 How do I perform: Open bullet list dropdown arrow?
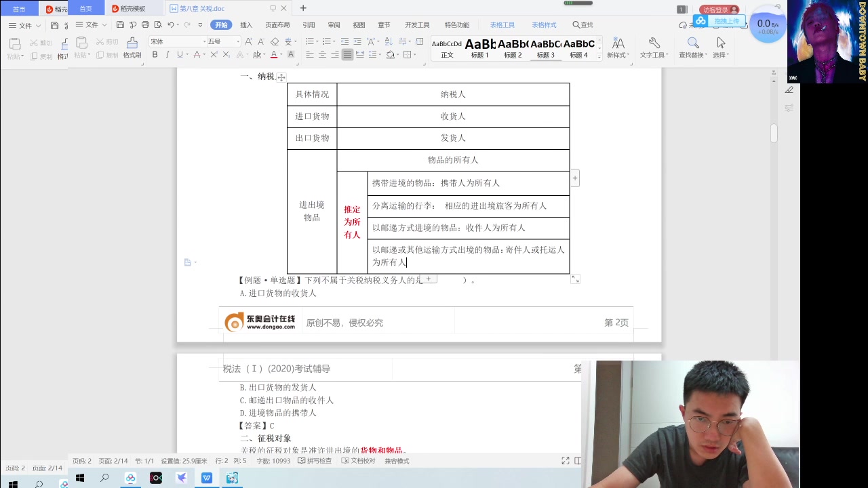tap(318, 41)
